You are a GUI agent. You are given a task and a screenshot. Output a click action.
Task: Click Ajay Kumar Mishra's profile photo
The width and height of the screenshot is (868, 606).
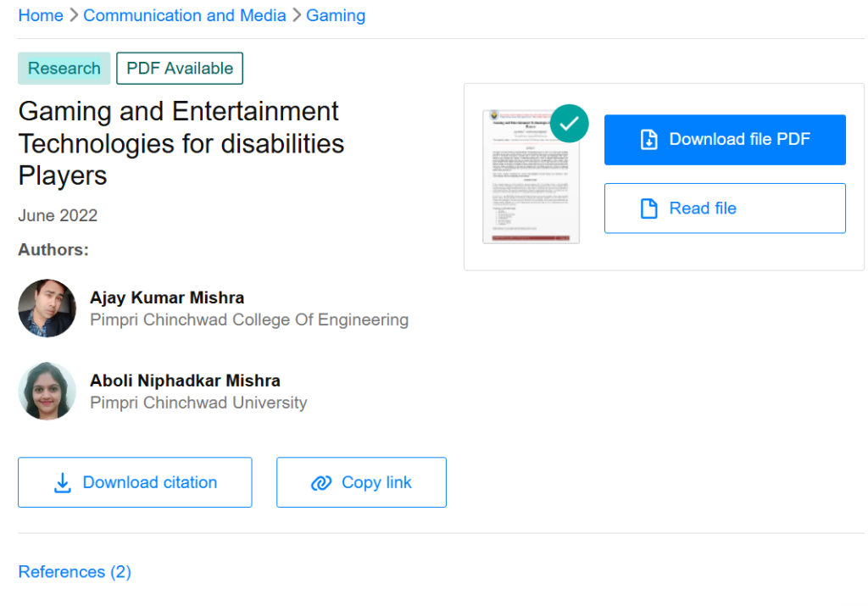point(47,308)
